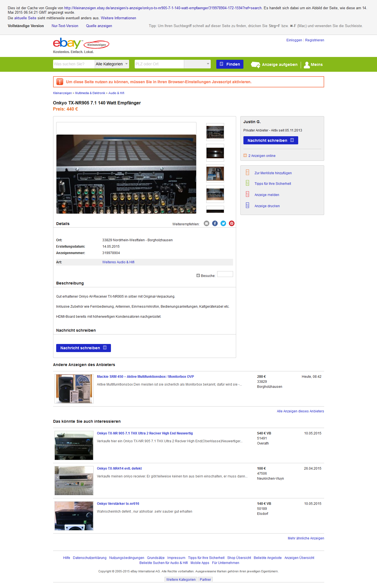Click the Onkyo TX-NR414 thumbnail
The image size is (377, 588).
(x=74, y=481)
